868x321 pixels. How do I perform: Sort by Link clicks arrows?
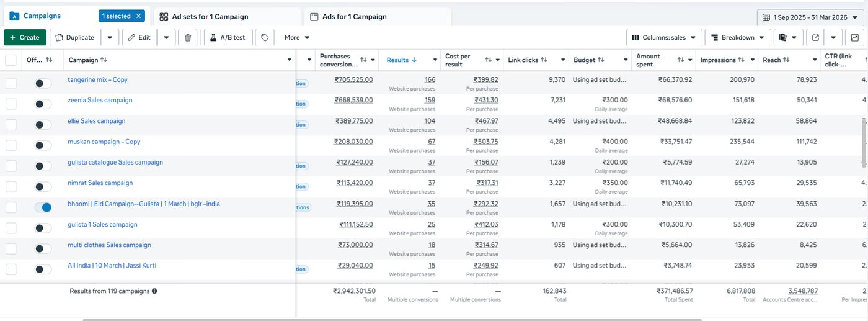544,60
